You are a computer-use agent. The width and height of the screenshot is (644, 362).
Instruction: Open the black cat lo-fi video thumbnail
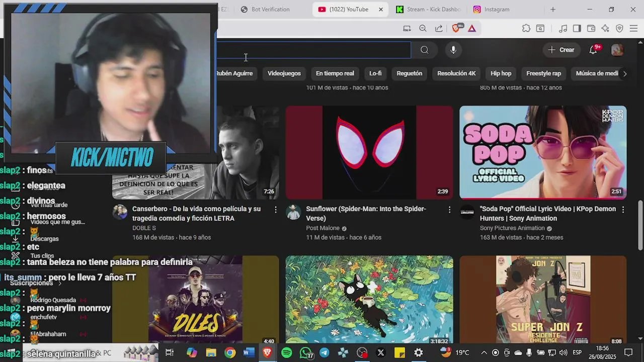(369, 300)
